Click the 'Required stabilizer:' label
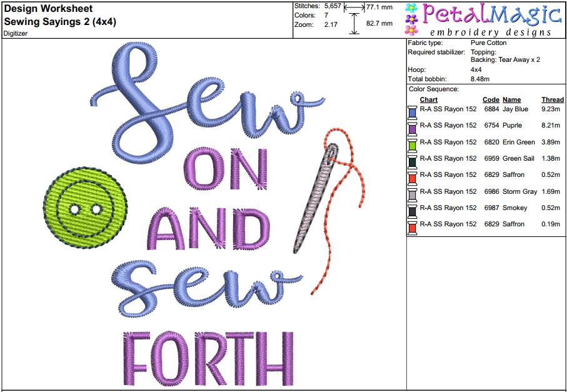The height and width of the screenshot is (392, 567). coord(436,52)
